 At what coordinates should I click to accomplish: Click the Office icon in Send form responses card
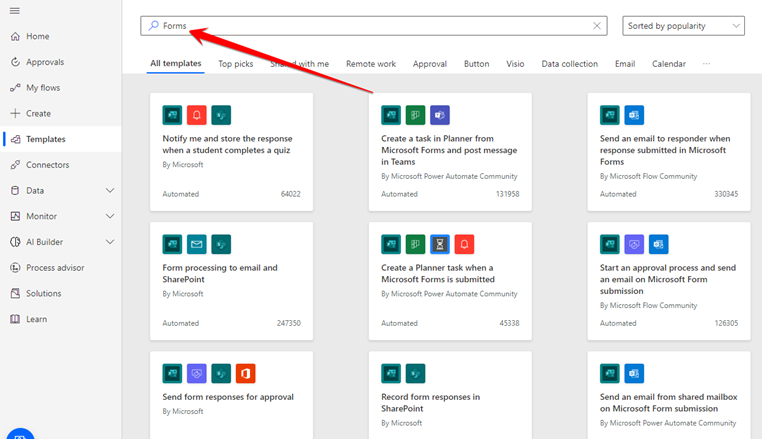[x=245, y=374]
